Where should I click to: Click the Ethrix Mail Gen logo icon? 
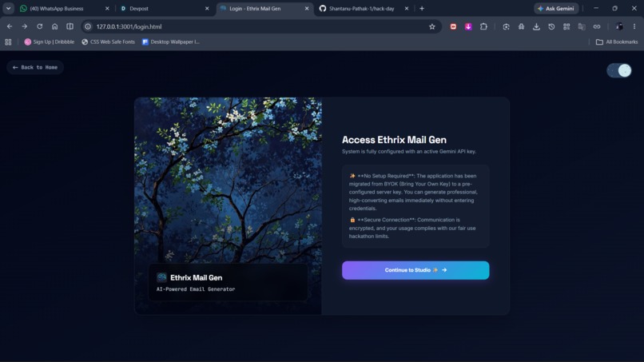tap(161, 277)
